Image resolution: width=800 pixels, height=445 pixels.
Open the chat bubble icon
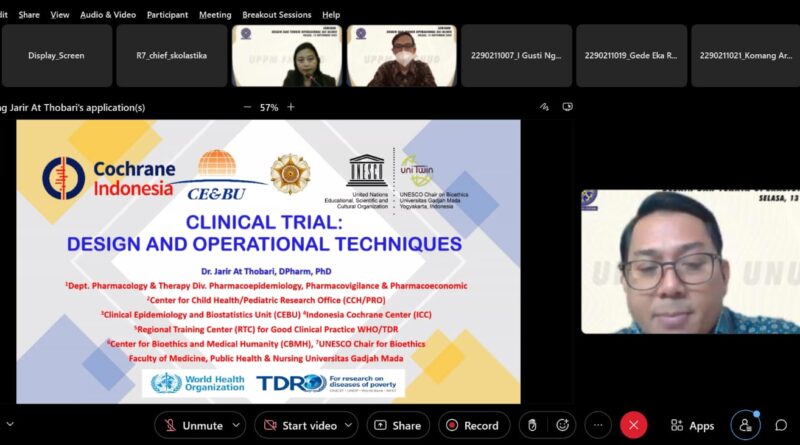click(781, 425)
